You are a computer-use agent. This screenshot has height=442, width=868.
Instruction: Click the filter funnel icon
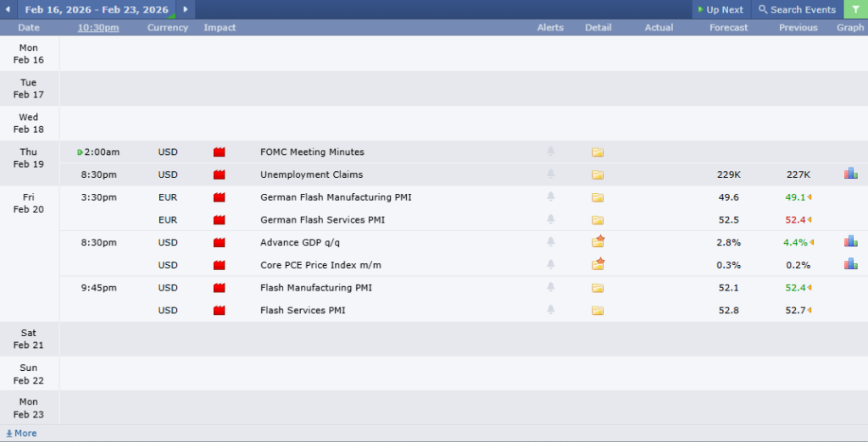click(855, 9)
